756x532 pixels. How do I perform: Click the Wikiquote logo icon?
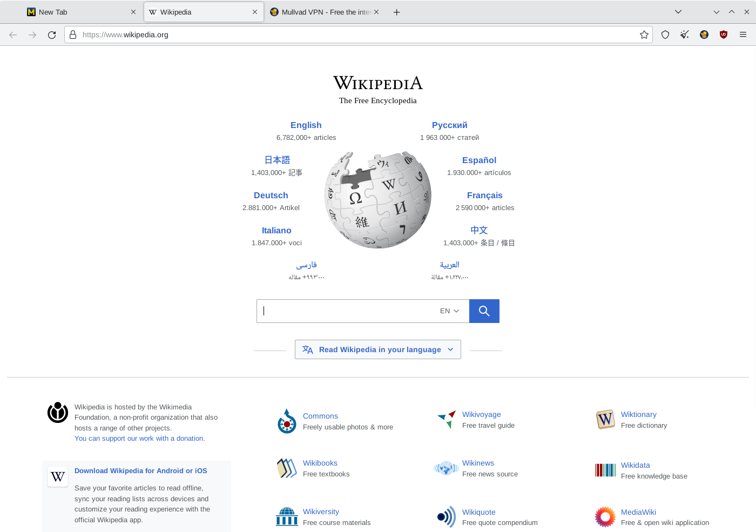click(x=447, y=517)
